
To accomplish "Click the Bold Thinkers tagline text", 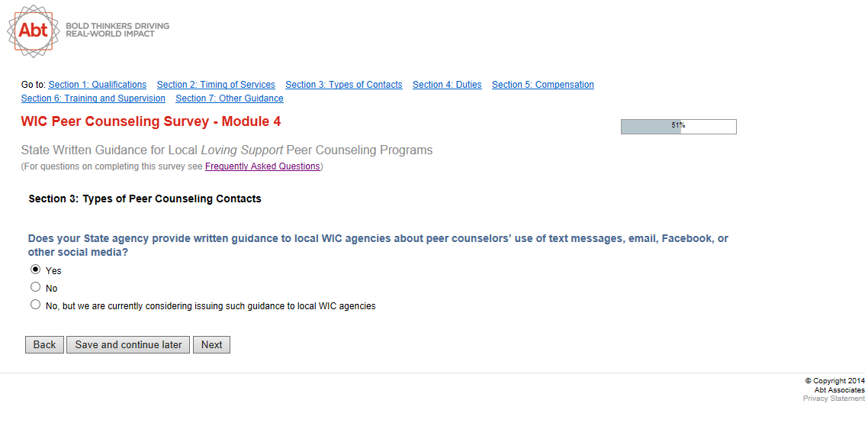I will click(x=117, y=30).
